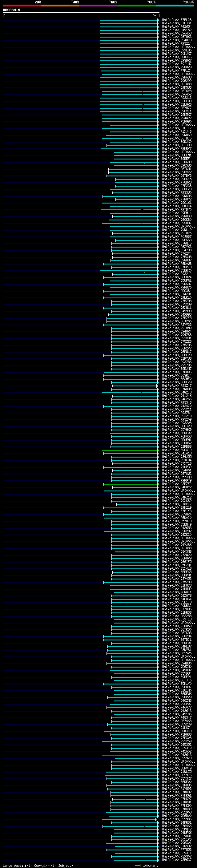197x868 pixels.
Task: Select the UniRef100_A2YVG3 label
Action: tap(177, 325)
